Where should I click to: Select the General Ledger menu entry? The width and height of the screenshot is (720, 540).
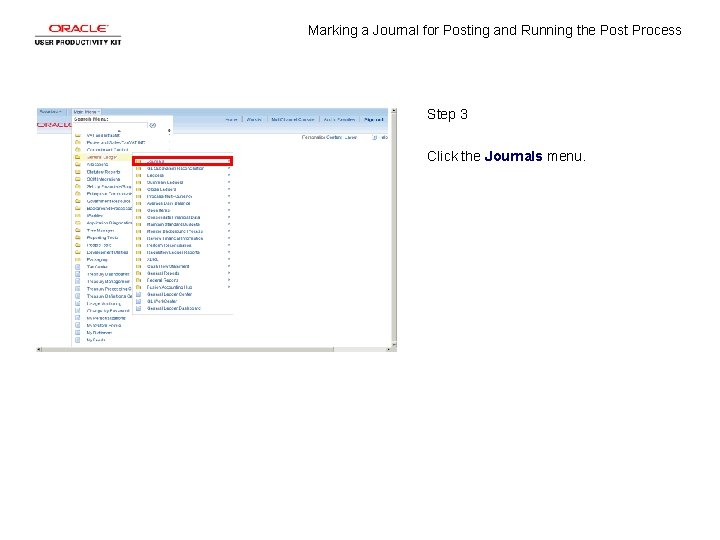coord(101,157)
